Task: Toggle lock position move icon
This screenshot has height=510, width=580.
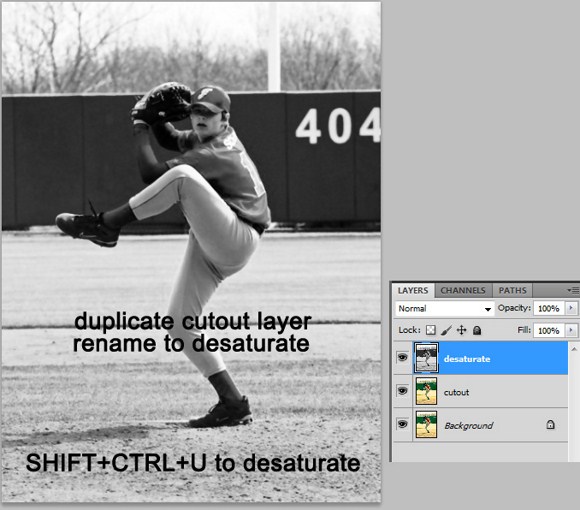Action: point(462,330)
